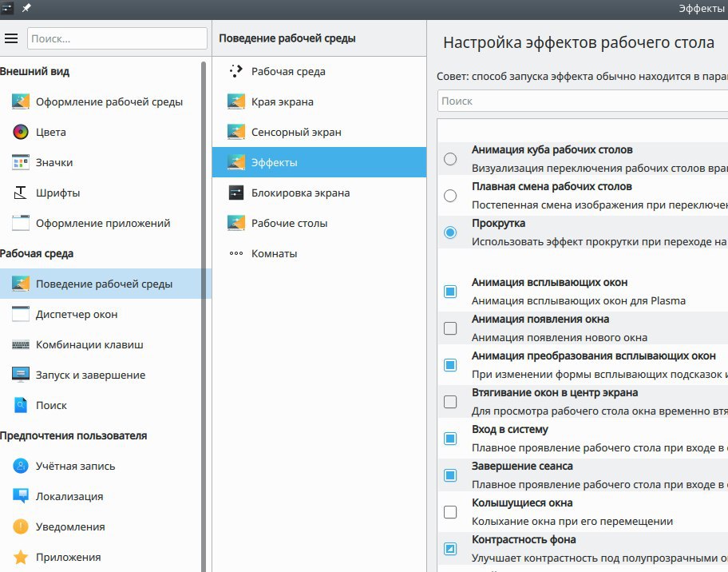Click the Внешний вид section header

[x=35, y=71]
